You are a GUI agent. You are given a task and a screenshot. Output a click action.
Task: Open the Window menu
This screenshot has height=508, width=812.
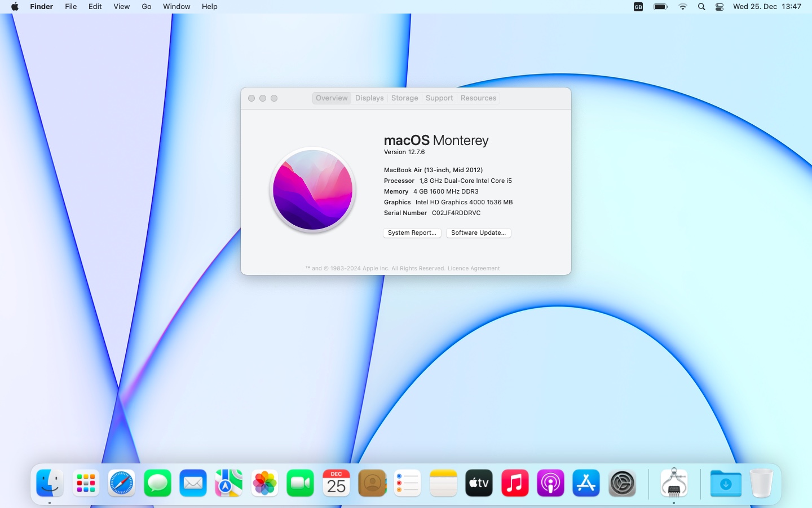[176, 7]
